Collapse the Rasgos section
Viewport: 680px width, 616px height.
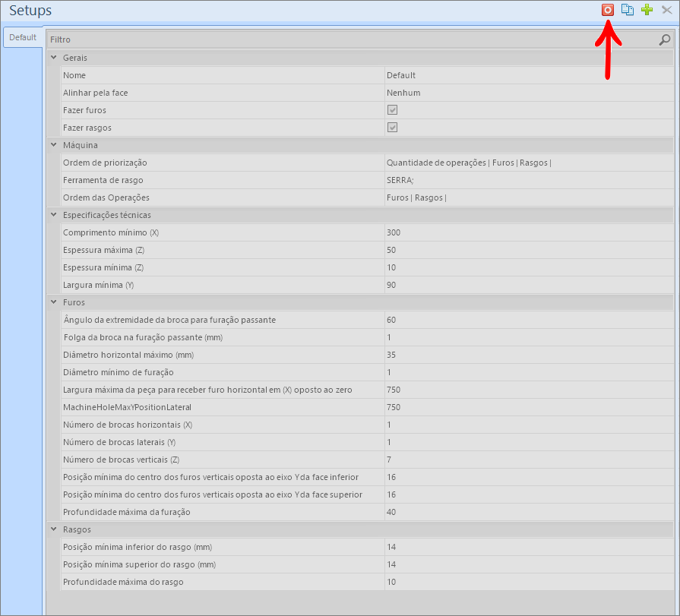[x=54, y=529]
